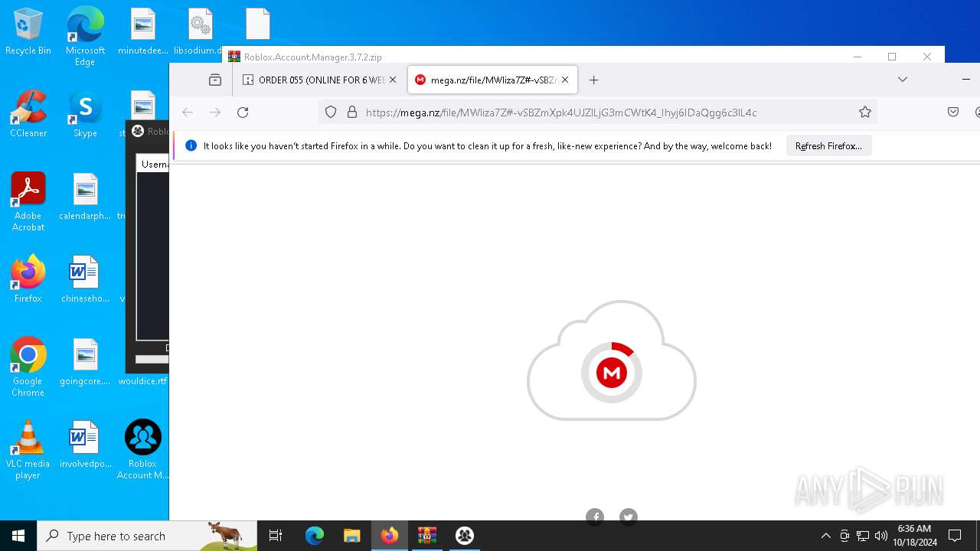980x551 pixels.
Task: Click the Firefox taskbar button
Action: click(390, 536)
